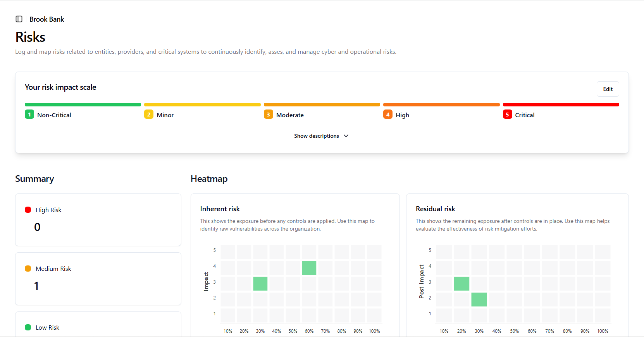Click the green Low Risk dot

tap(28, 327)
